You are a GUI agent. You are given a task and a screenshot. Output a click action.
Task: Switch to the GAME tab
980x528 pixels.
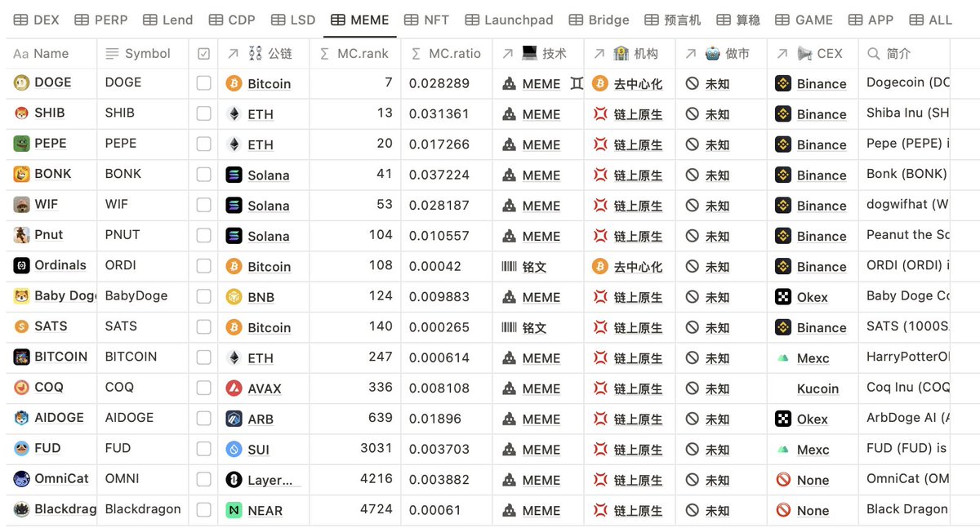click(x=804, y=20)
